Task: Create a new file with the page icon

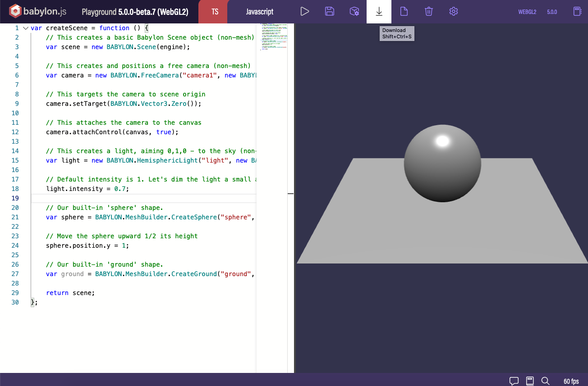Action: 404,12
